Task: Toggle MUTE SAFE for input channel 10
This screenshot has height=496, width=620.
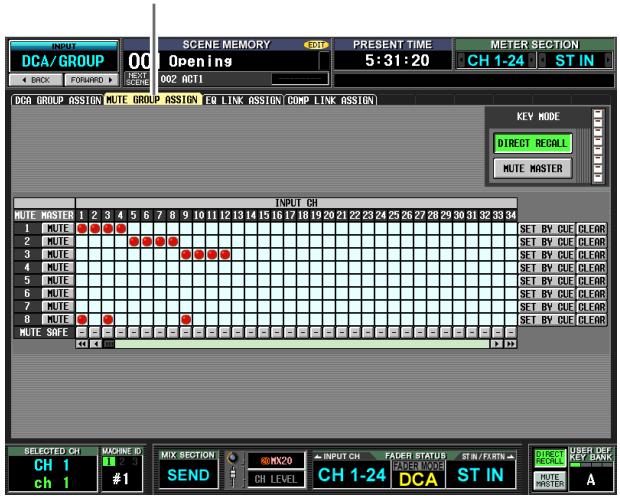Action: tap(199, 332)
